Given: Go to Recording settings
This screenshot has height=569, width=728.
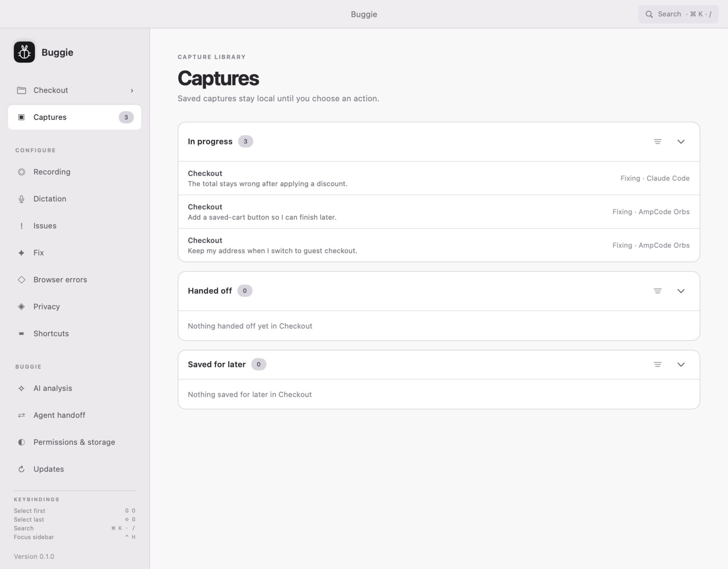Looking at the screenshot, I should (x=75, y=172).
